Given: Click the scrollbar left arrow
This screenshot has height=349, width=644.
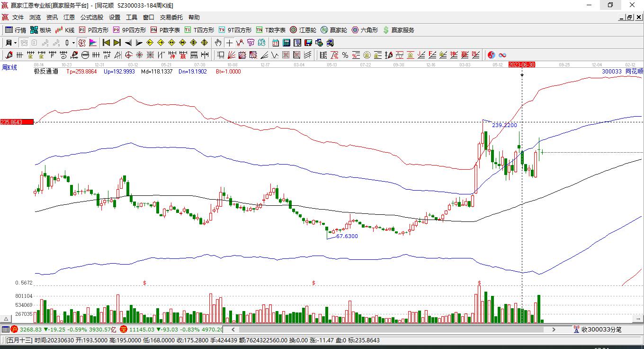Looking at the screenshot, I should (x=233, y=330).
